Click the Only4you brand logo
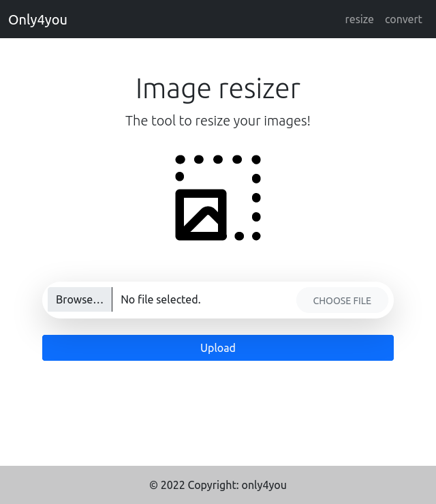Screen dimensions: 436x504 tap(37, 20)
